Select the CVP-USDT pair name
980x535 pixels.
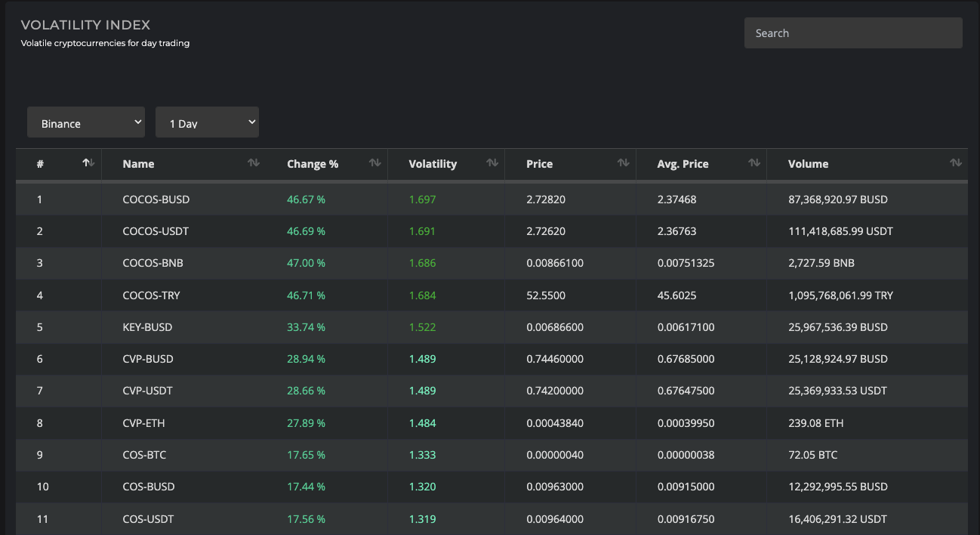(147, 391)
